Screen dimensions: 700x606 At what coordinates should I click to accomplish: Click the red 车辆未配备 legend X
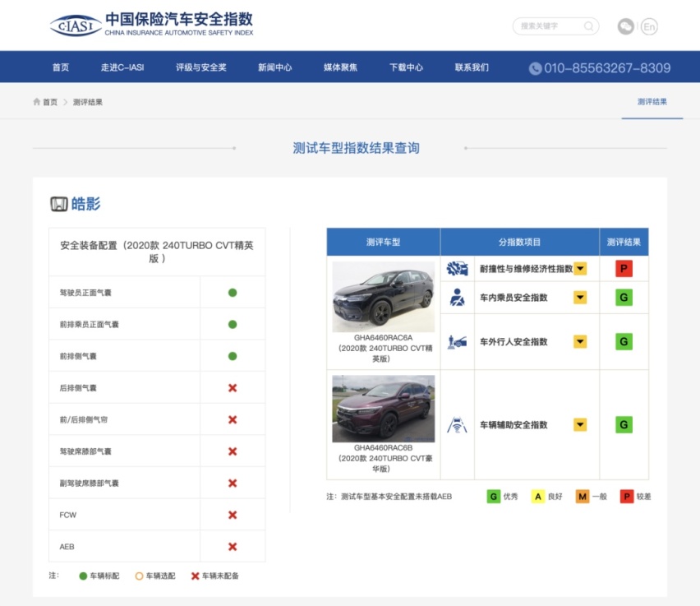click(195, 576)
